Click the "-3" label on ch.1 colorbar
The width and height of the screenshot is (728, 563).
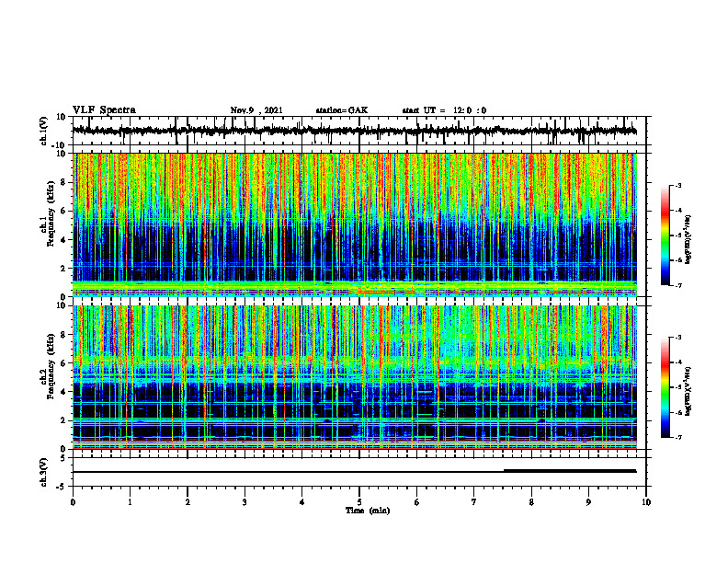click(x=677, y=186)
